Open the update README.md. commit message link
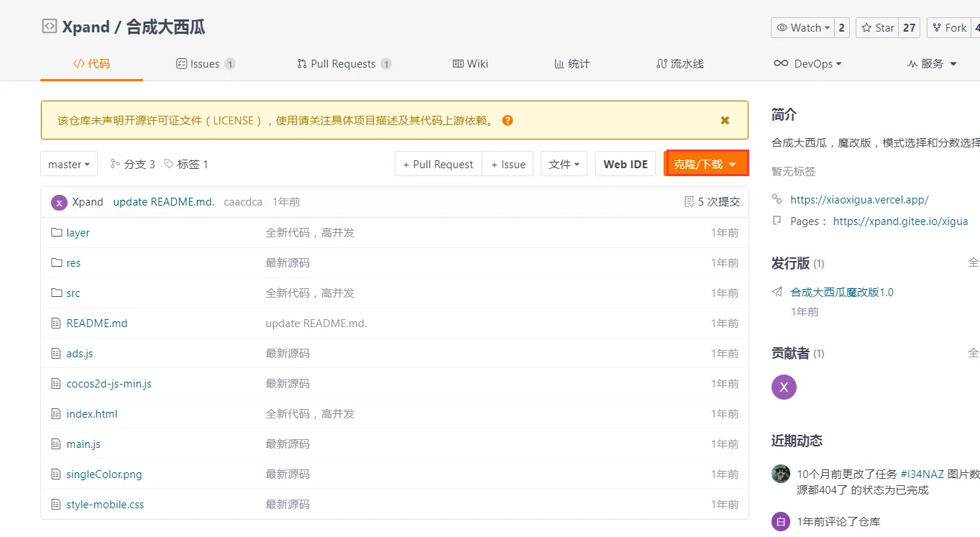This screenshot has height=537, width=980. (x=164, y=202)
